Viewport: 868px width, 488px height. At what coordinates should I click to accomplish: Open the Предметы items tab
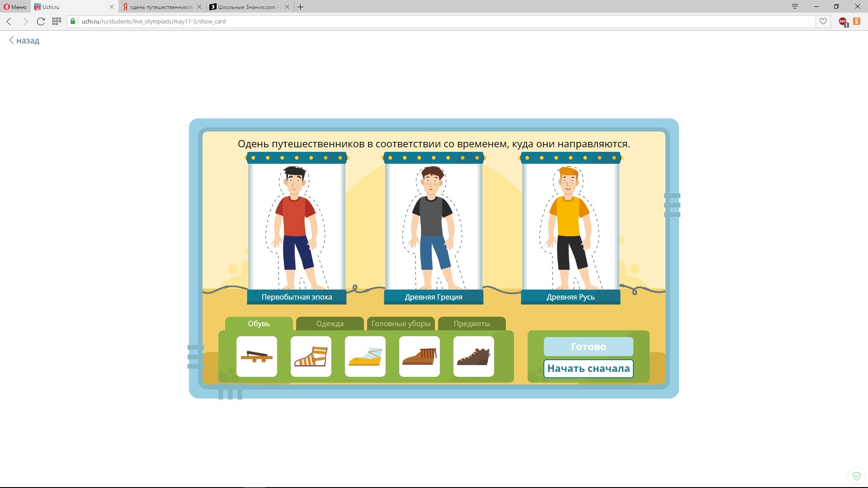pos(472,324)
